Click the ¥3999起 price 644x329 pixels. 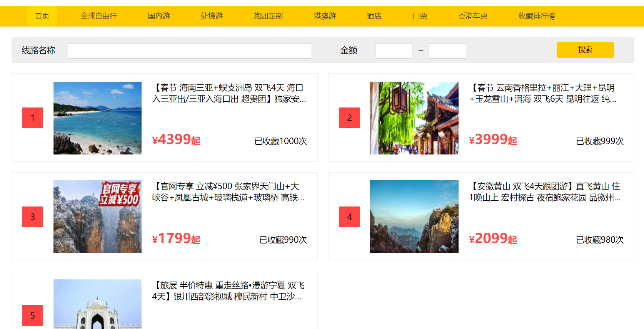[x=493, y=139]
